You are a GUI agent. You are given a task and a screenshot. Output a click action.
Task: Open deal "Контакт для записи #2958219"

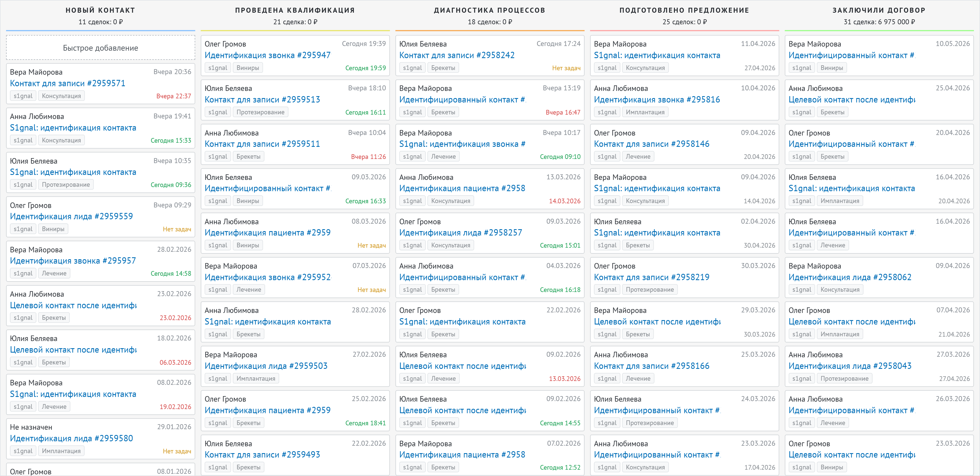tap(652, 277)
